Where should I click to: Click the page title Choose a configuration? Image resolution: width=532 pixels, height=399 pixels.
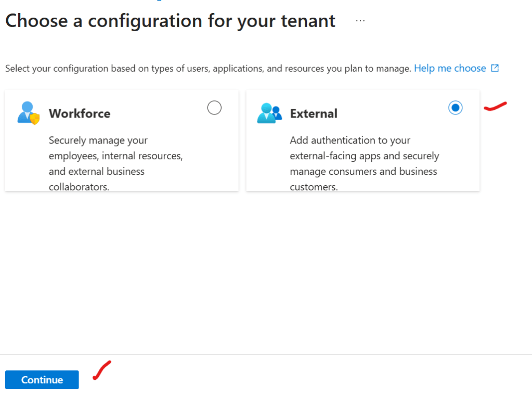coord(170,21)
